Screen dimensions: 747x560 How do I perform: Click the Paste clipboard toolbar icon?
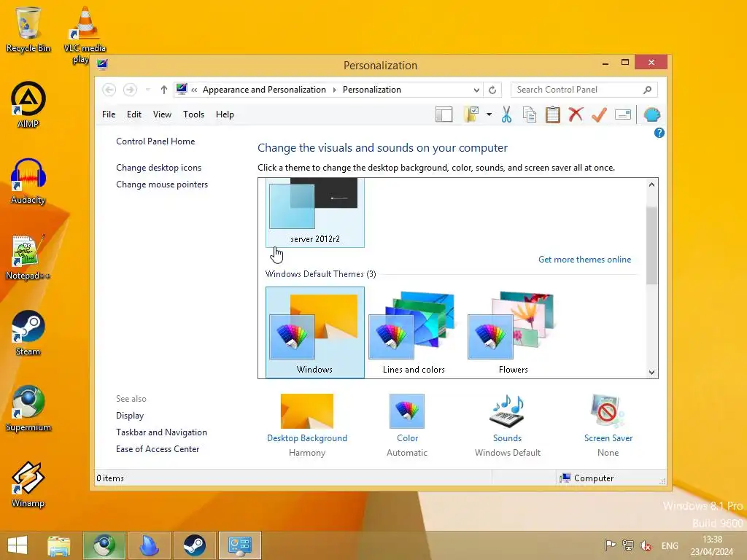[x=553, y=114]
